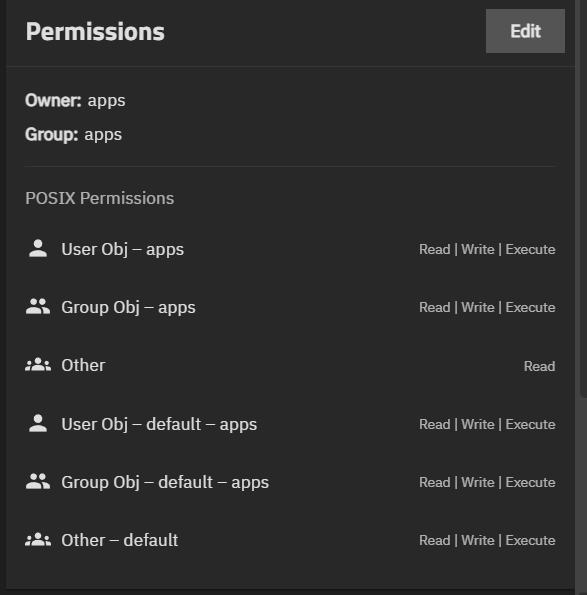Viewport: 587px width, 595px height.
Task: Select 'User Obj – default – apps' label
Action: tap(159, 425)
